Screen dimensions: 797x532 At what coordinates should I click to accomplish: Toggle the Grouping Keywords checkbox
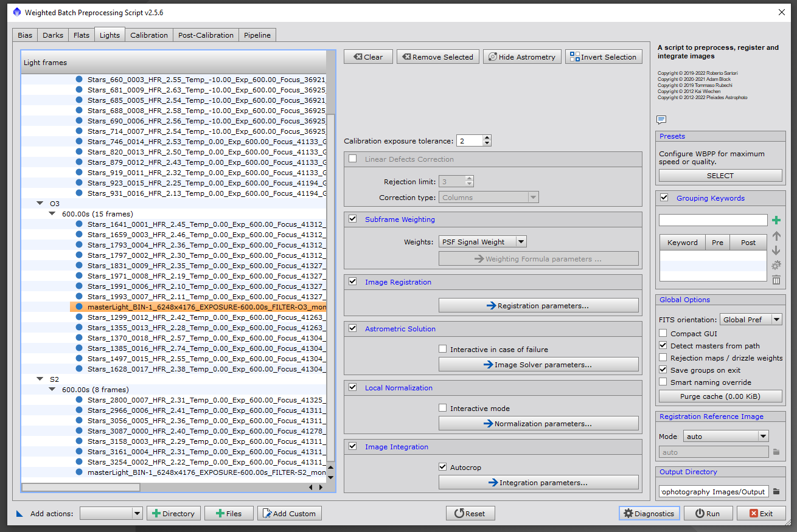coord(664,198)
